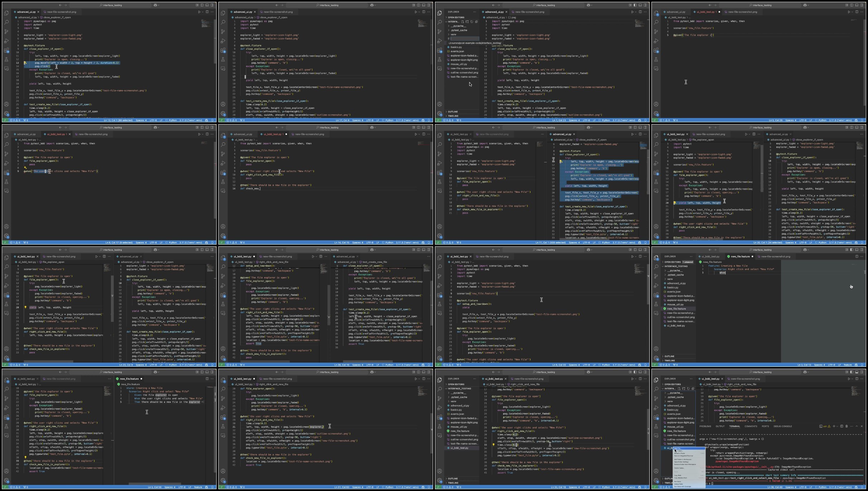Expand OPEN EDITORS section showing '1 unsaved'
This screenshot has height=491, width=868.
click(673, 262)
